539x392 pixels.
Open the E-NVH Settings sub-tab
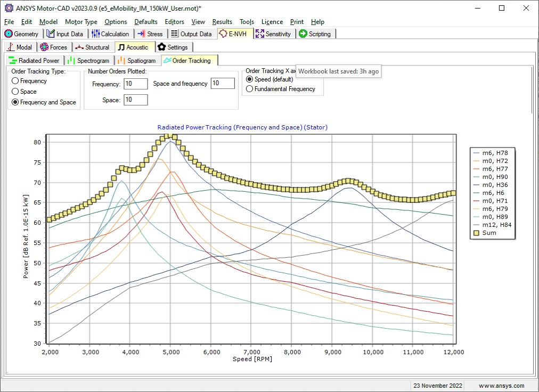click(x=174, y=47)
